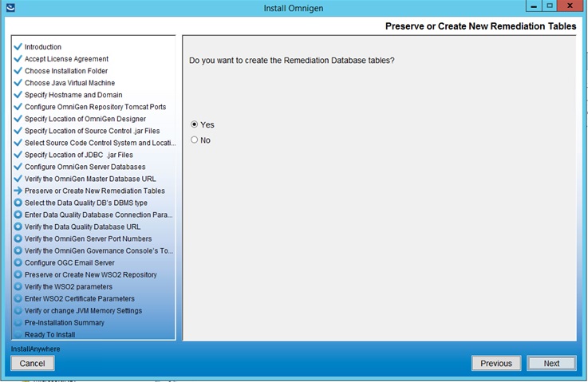The image size is (588, 382).
Task: Click circle icon beside Preserve or Create New WSO2 Repository
Action: (18, 274)
